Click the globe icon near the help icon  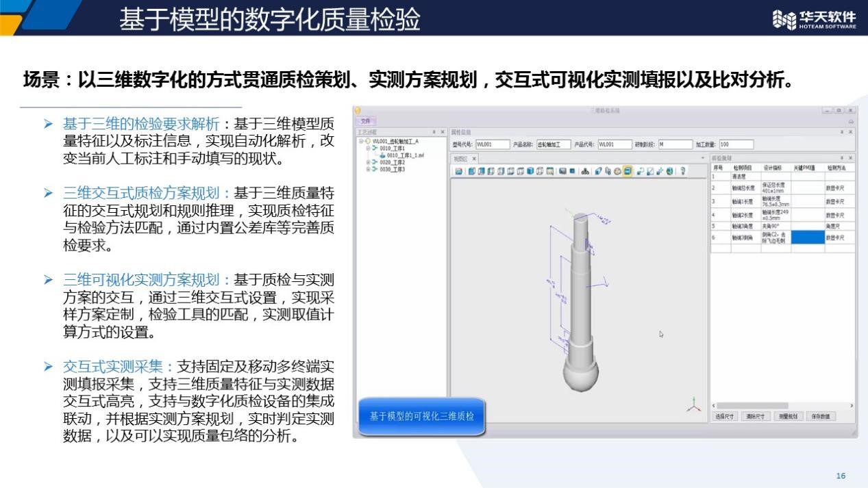pyautogui.click(x=669, y=171)
